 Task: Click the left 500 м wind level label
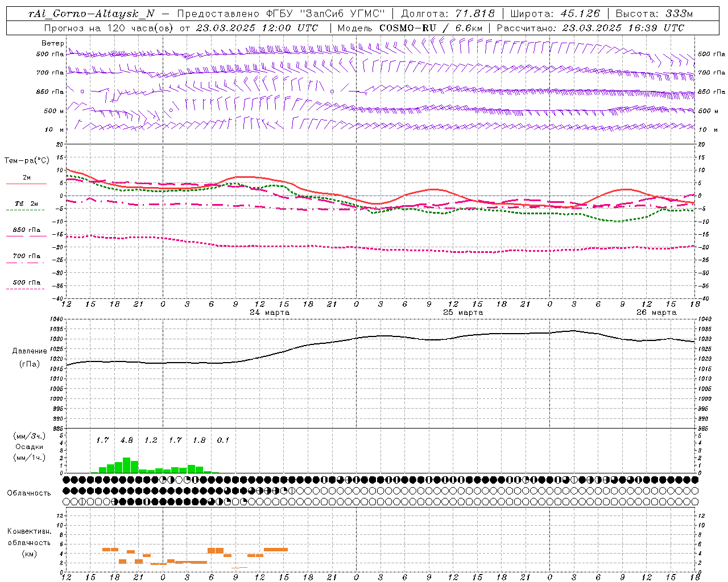pos(53,111)
